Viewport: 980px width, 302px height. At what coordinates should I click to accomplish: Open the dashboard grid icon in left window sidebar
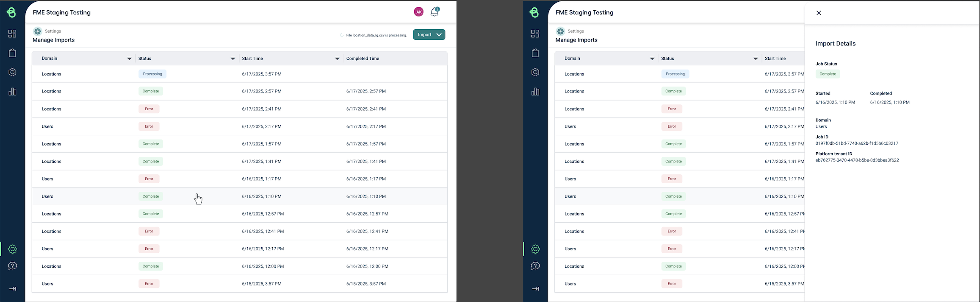point(12,34)
